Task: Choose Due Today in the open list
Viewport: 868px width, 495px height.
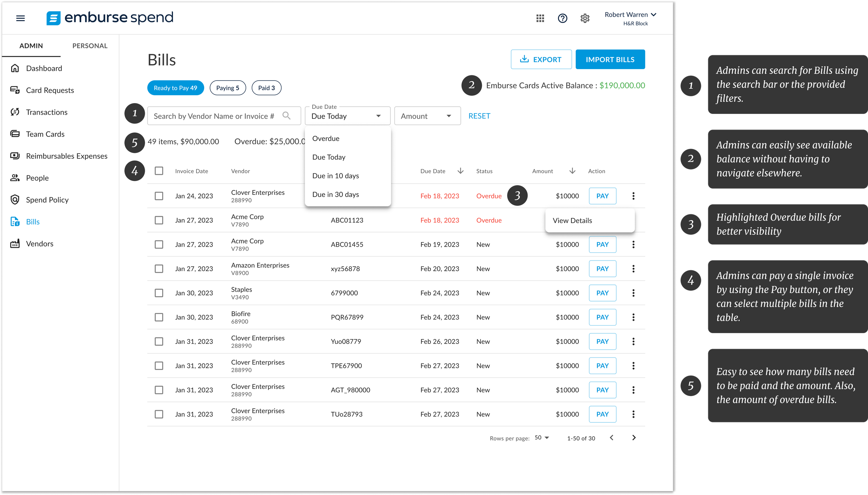Action: [x=348, y=157]
